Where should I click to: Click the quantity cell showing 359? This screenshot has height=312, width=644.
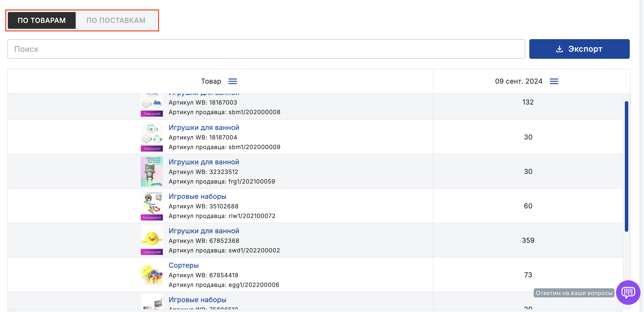528,240
